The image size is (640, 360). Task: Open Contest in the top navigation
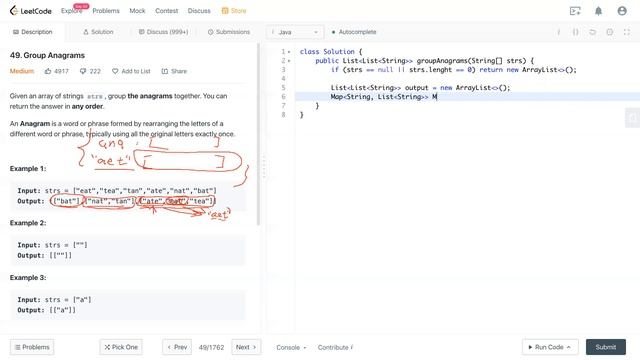coord(167,11)
